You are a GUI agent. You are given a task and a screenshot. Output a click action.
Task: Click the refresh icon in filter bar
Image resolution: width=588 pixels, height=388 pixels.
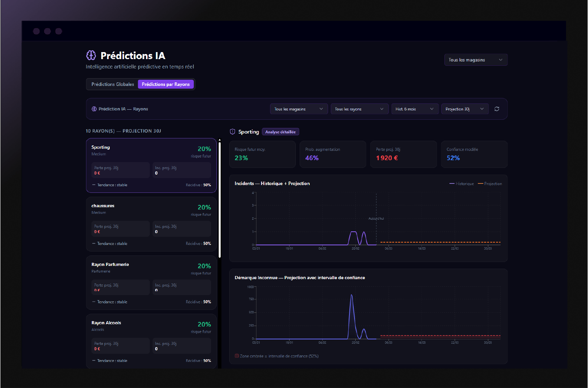click(x=497, y=109)
